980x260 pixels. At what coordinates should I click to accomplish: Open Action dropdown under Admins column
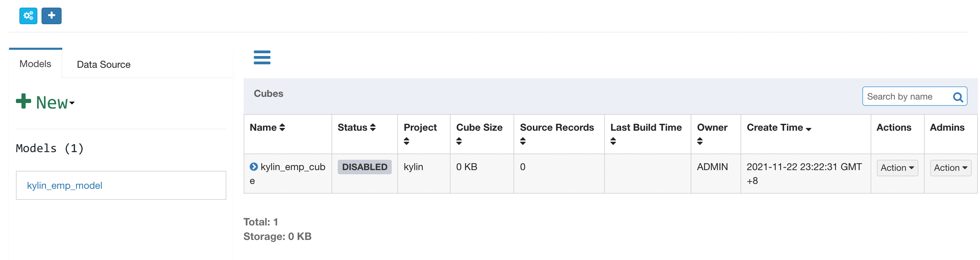(x=950, y=168)
